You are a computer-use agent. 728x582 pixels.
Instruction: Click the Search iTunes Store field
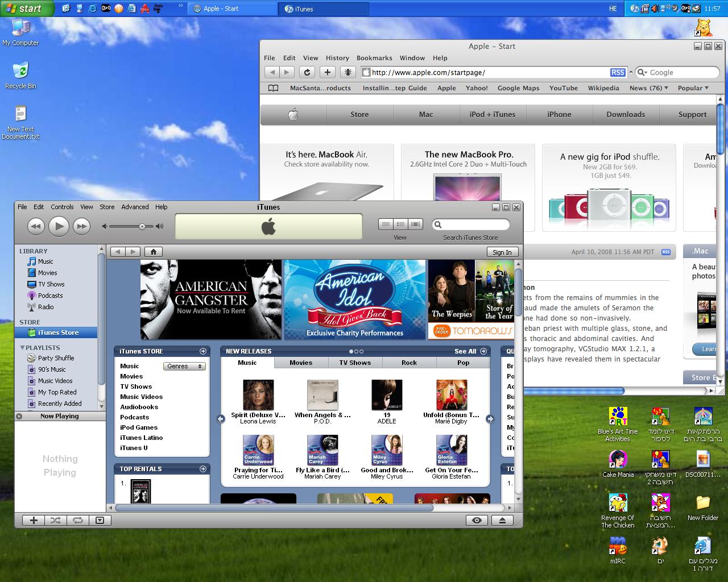470,225
